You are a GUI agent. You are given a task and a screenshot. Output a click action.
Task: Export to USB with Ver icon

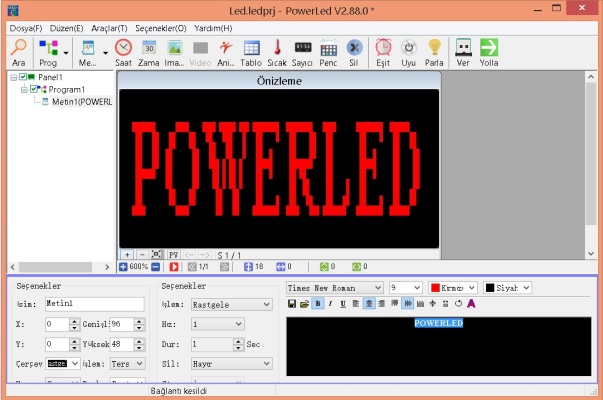coord(463,53)
